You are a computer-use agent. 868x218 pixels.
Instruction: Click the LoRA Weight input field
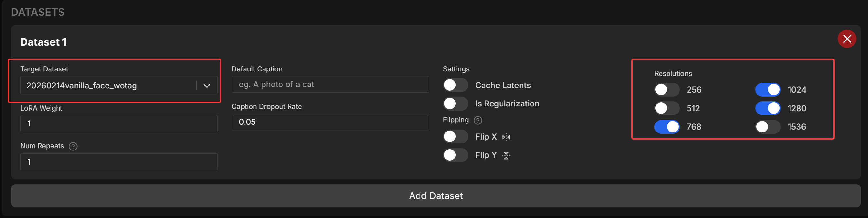coord(119,124)
